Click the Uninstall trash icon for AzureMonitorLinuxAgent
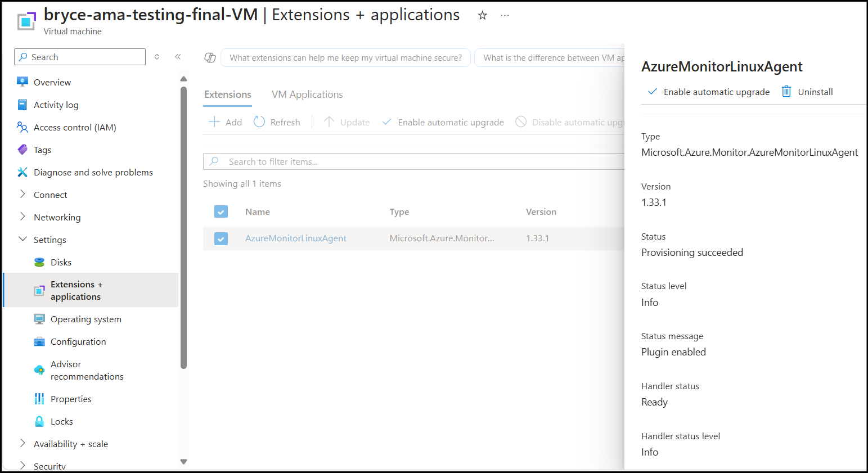Screen dimensions: 868x473 pos(786,91)
